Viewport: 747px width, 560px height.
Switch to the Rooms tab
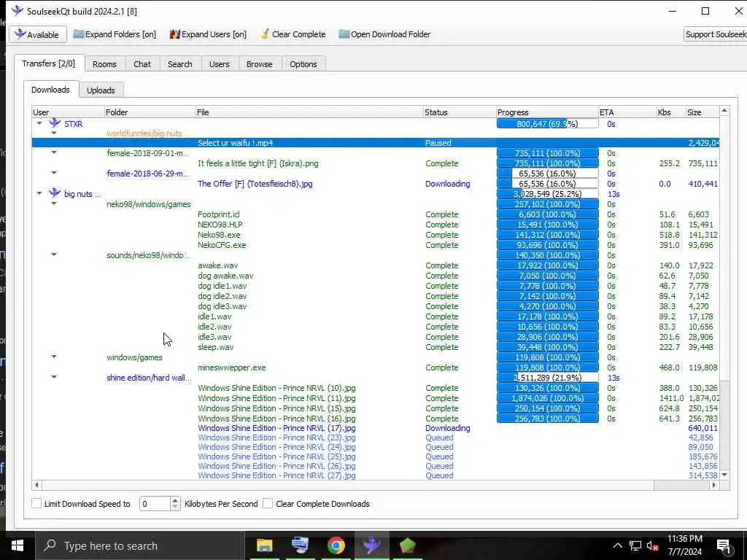point(104,64)
